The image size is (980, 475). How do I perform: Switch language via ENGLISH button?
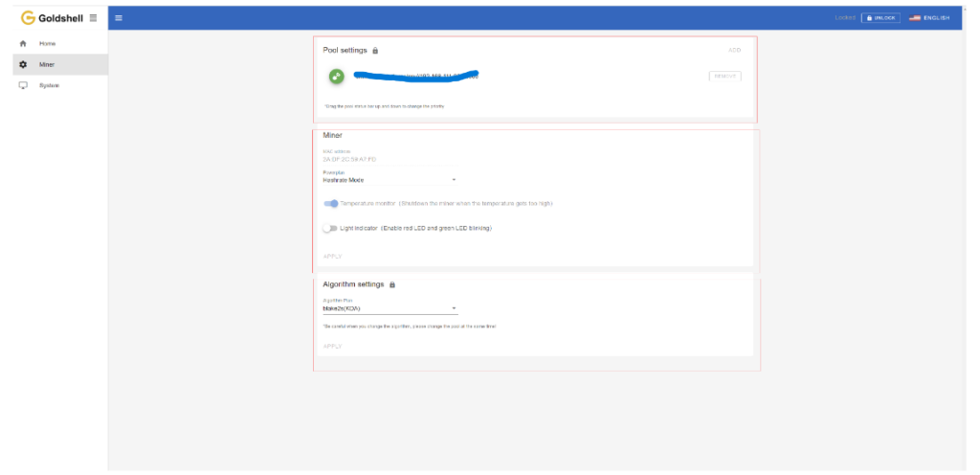click(929, 18)
